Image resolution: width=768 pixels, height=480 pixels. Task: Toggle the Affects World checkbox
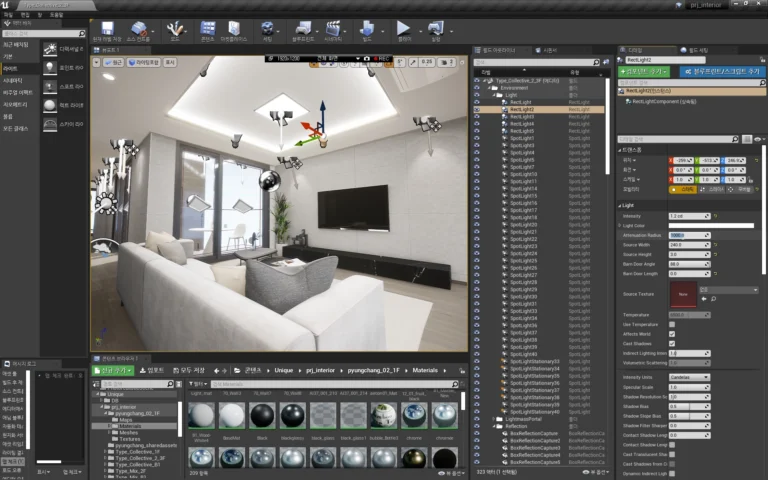[x=672, y=334]
